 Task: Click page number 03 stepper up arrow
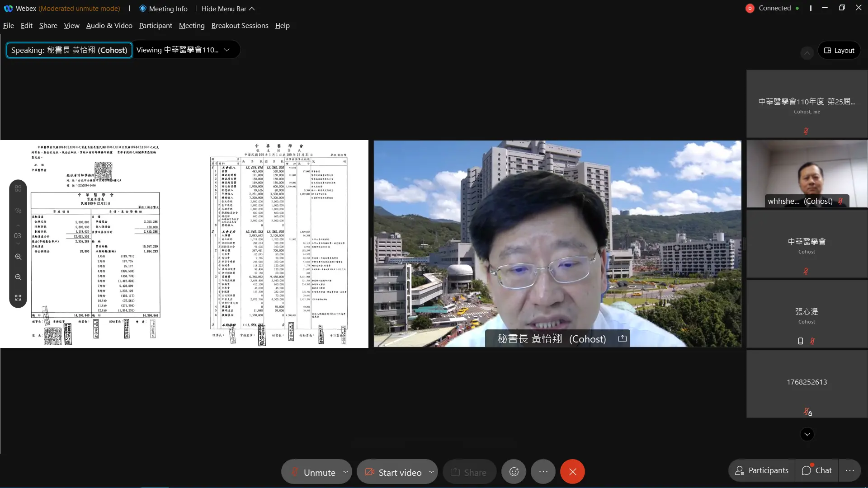coord(18,226)
